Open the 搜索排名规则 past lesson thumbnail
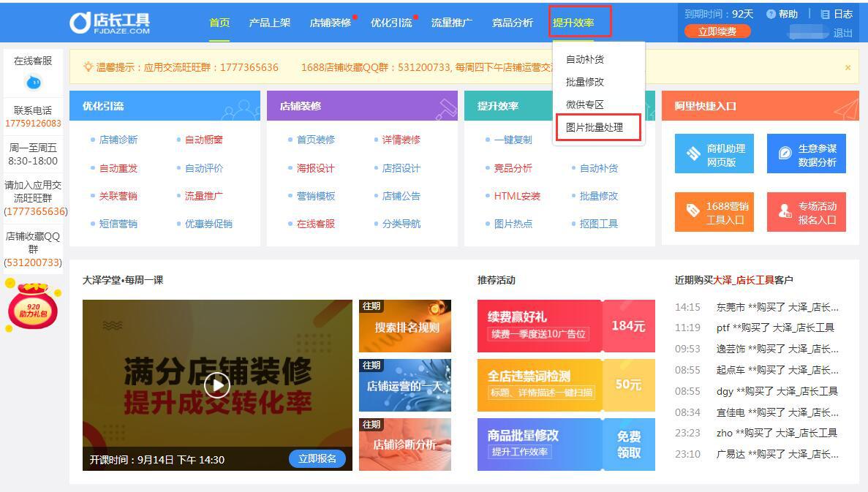Viewport: 868px width, 492px height. pos(405,326)
